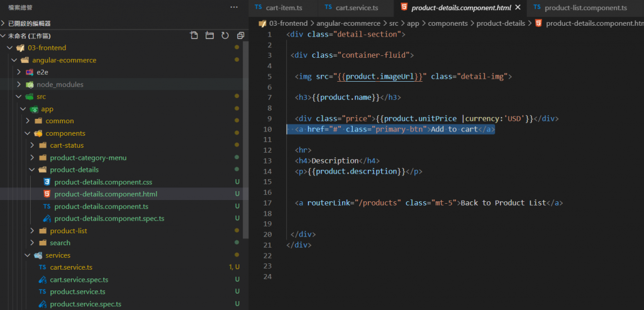The image size is (644, 310).
Task: Click the node_modules folder icon
Action: 29,85
